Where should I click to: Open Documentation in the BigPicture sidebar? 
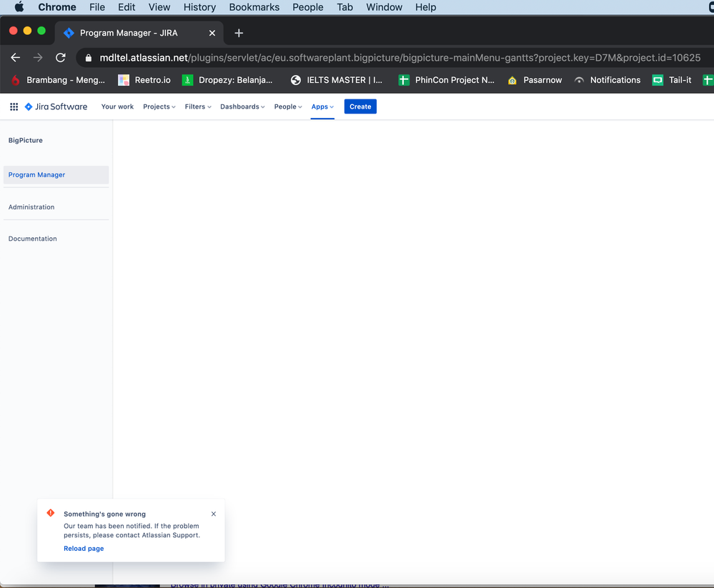pos(32,238)
